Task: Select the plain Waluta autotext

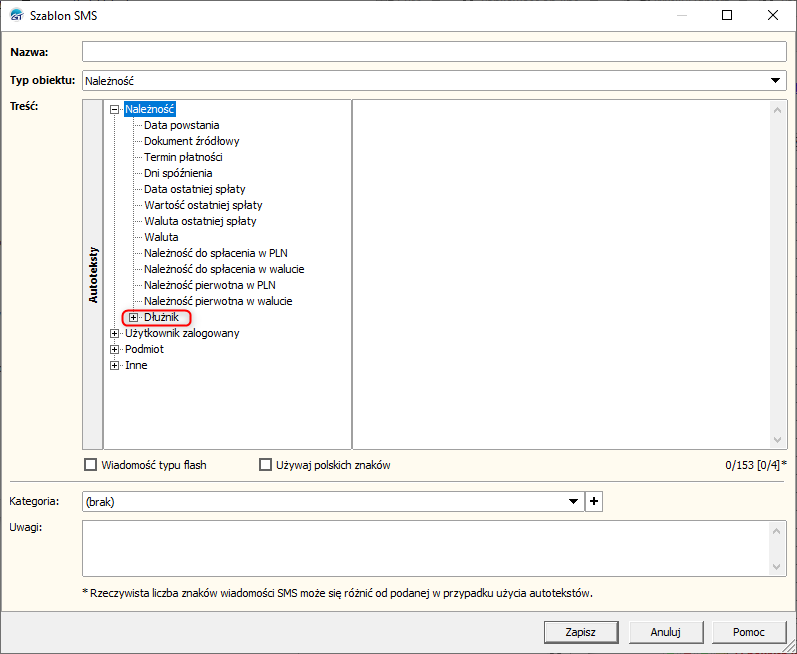Action: 161,237
